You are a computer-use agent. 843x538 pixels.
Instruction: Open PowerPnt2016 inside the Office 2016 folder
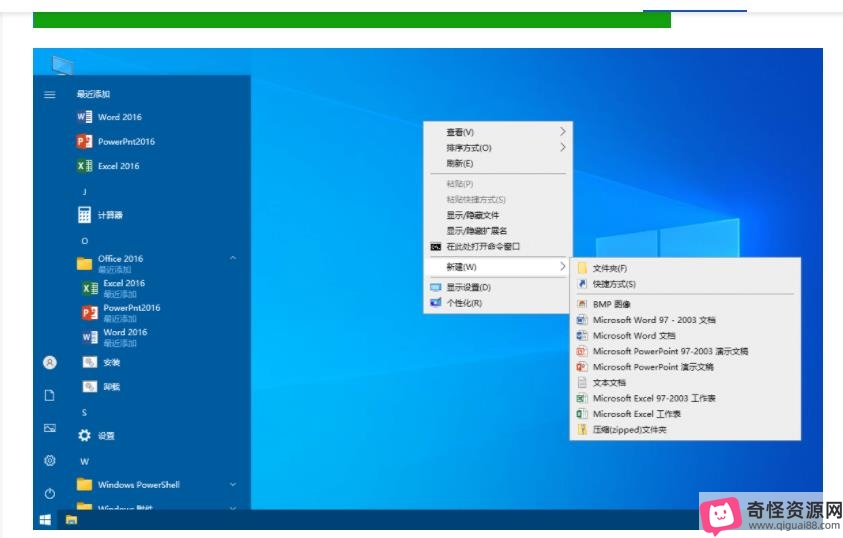121,312
